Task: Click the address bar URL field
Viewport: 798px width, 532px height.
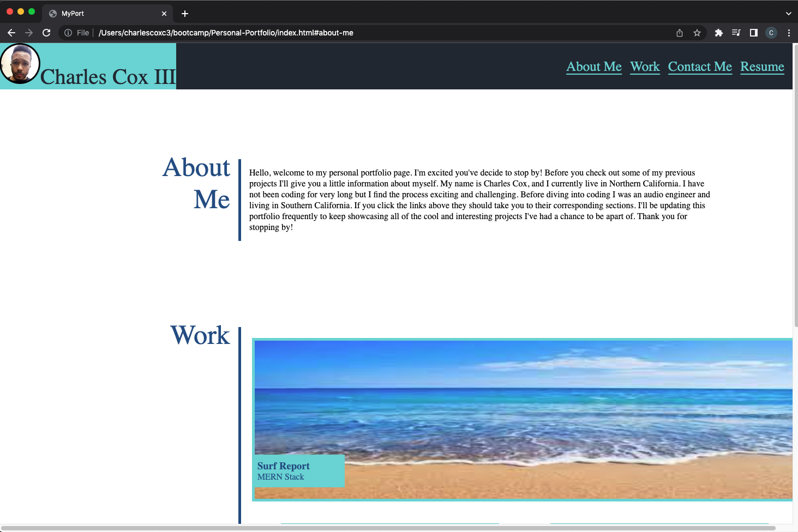Action: tap(382, 33)
